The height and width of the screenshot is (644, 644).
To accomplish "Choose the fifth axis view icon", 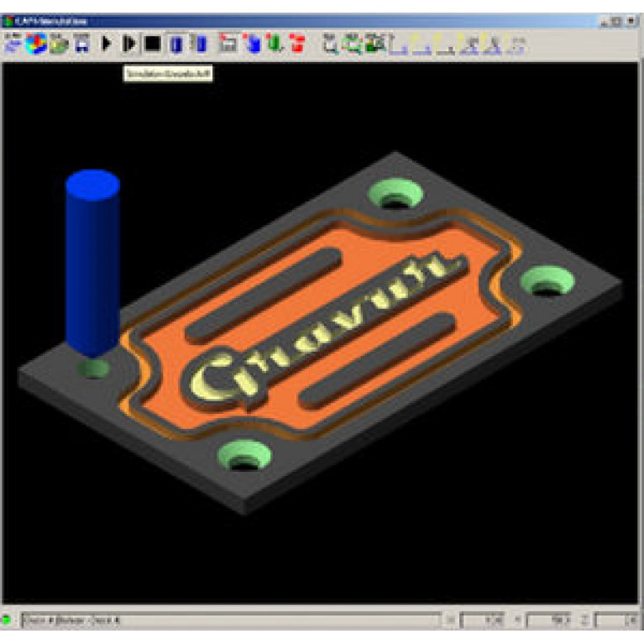I will 492,45.
